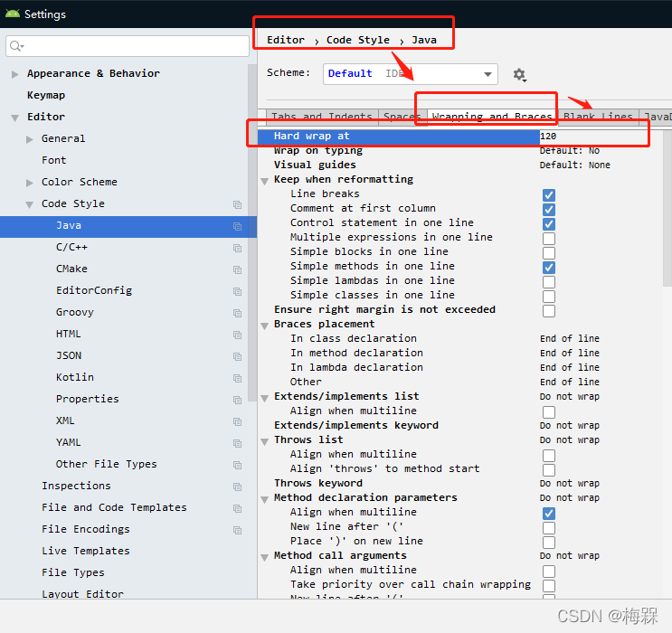
Task: Click the copy icon beside Other File Types
Action: click(x=238, y=465)
